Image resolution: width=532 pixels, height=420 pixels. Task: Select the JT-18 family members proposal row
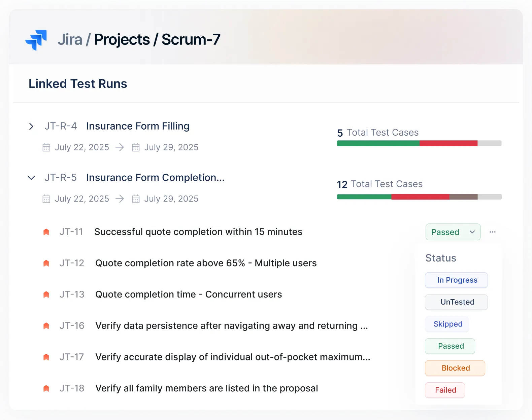pyautogui.click(x=206, y=388)
